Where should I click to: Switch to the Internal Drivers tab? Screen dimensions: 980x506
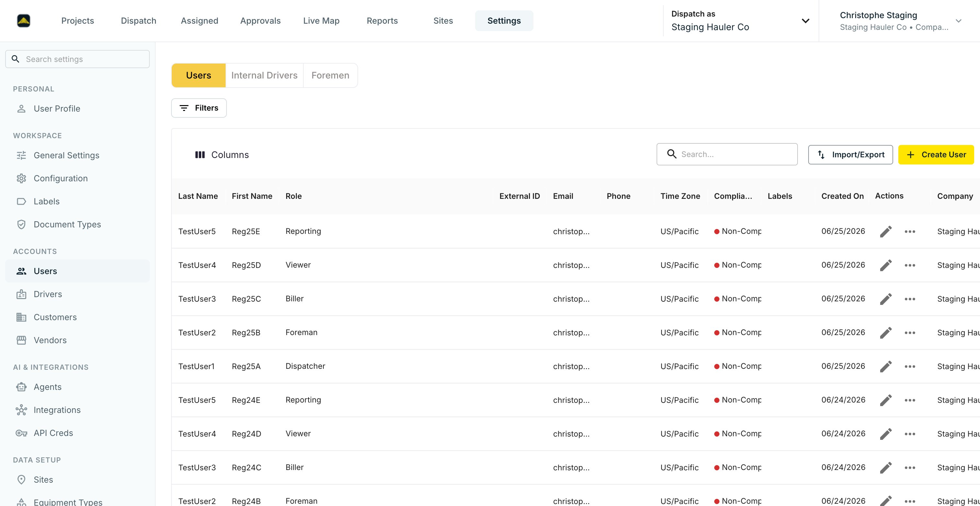(264, 75)
